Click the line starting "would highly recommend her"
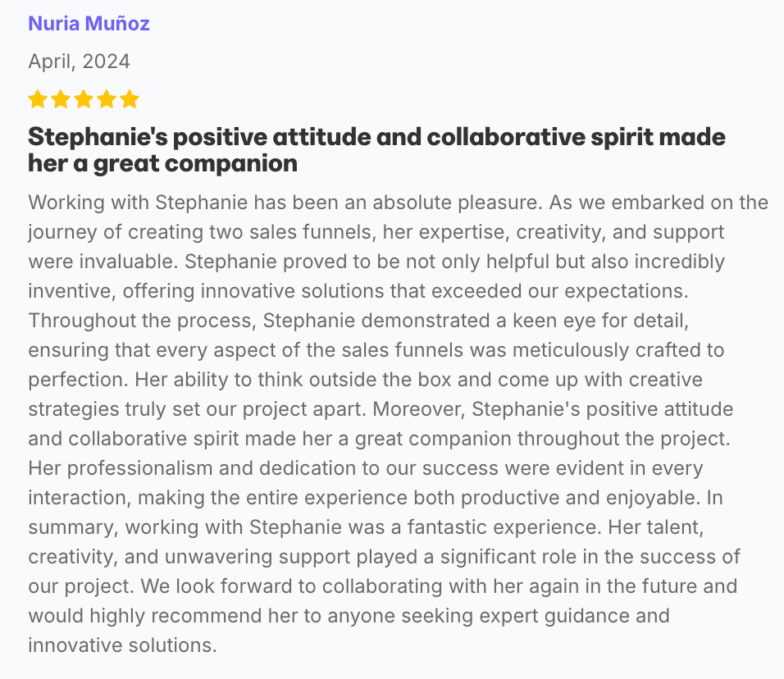Screen dimensions: 784x679 (349, 616)
